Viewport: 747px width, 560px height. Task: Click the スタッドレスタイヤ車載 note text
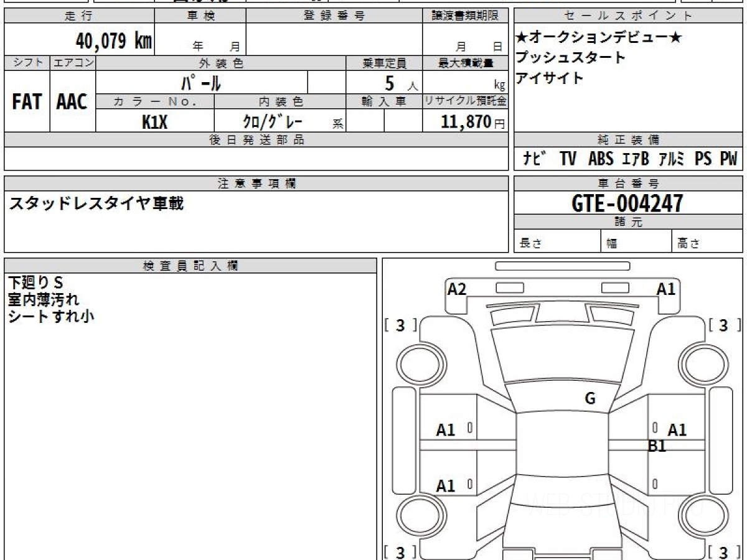[96, 203]
